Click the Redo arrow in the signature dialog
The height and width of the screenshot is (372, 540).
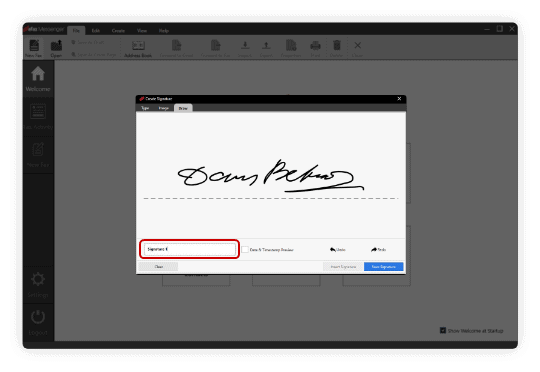pyautogui.click(x=378, y=249)
